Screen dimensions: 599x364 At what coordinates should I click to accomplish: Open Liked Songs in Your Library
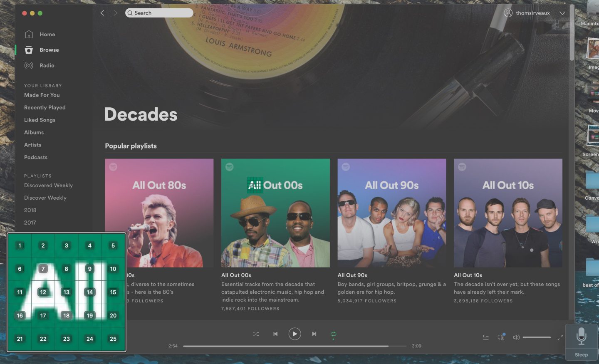point(40,120)
